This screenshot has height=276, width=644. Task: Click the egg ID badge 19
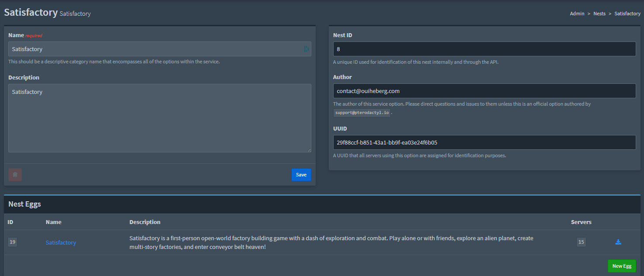tap(12, 242)
